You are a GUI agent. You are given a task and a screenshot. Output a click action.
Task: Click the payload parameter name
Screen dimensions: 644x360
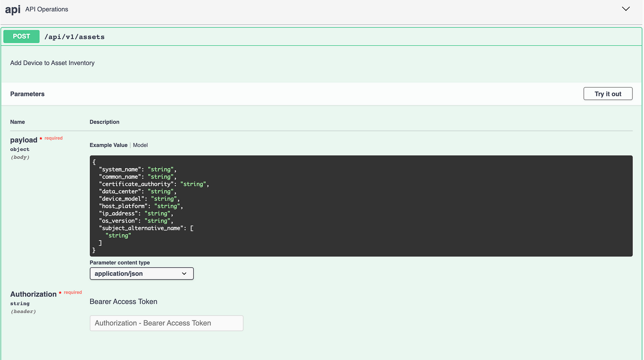[24, 140]
